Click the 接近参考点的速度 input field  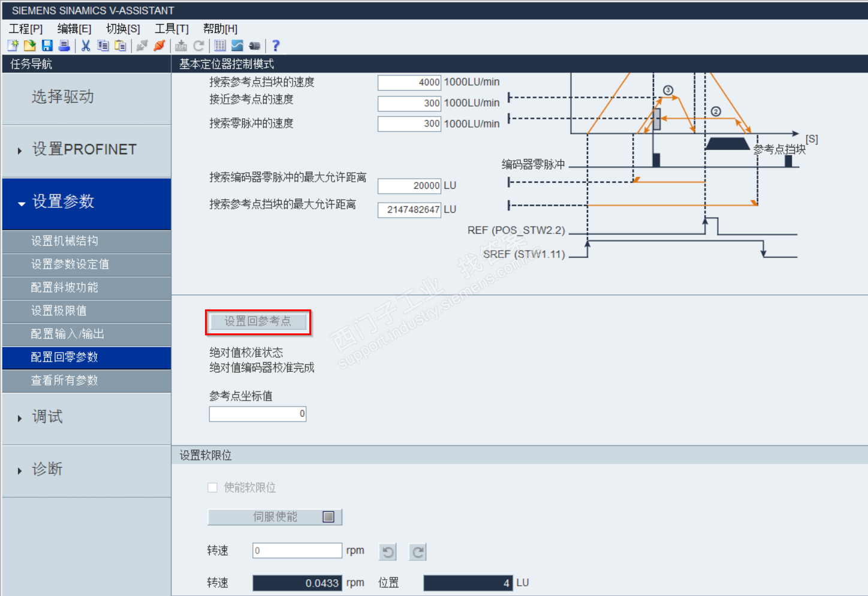click(x=409, y=103)
